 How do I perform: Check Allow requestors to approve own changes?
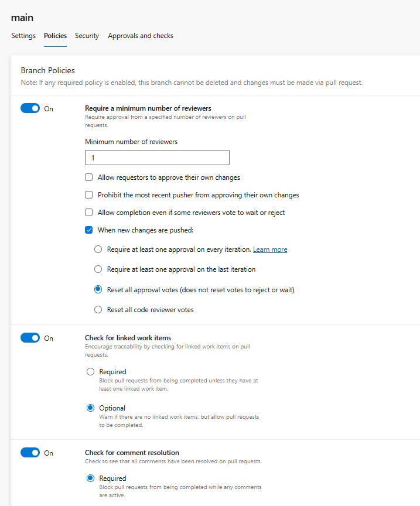click(x=89, y=177)
